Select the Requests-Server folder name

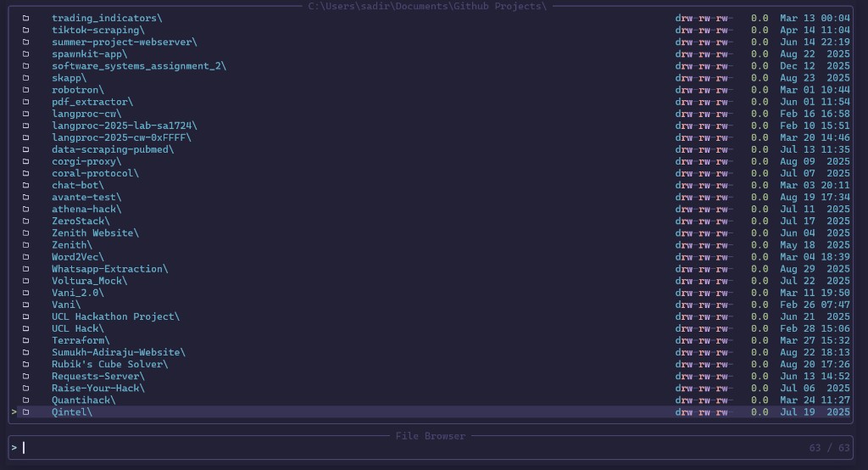pos(98,377)
